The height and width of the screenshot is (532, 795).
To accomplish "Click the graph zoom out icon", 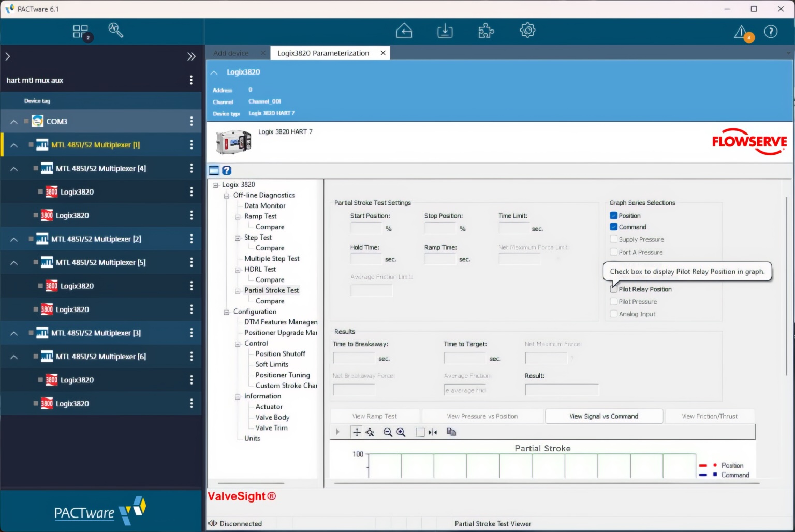I will point(388,432).
